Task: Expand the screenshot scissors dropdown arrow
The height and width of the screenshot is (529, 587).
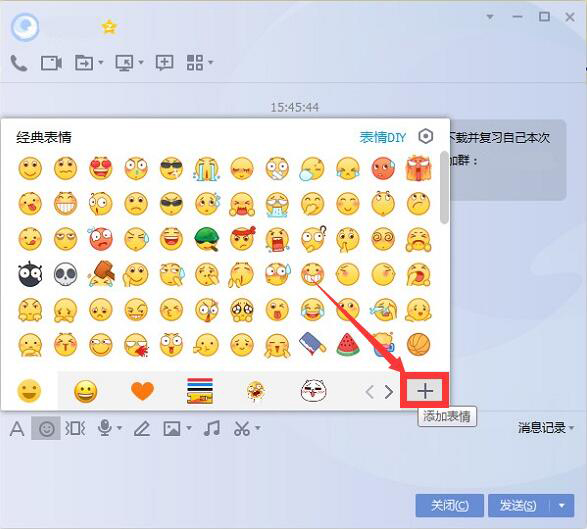Action: coord(258,428)
